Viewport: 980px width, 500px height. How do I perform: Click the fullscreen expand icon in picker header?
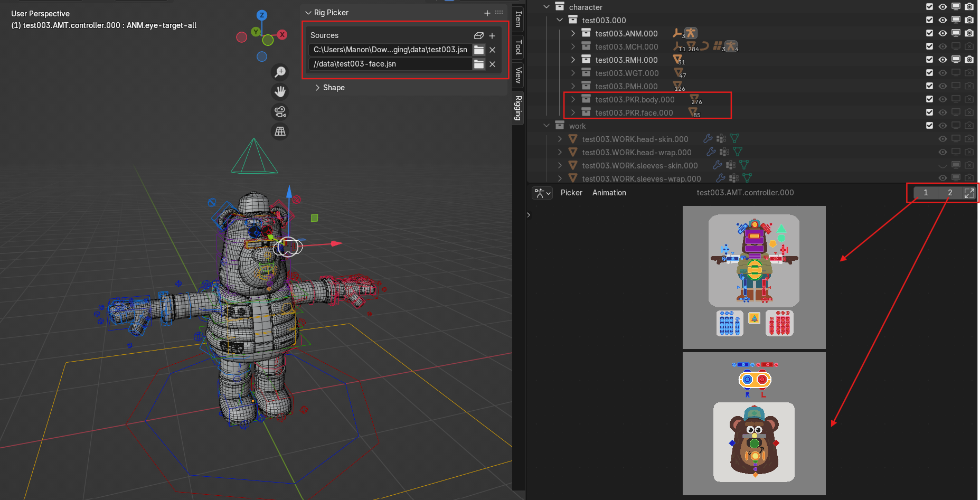click(969, 193)
